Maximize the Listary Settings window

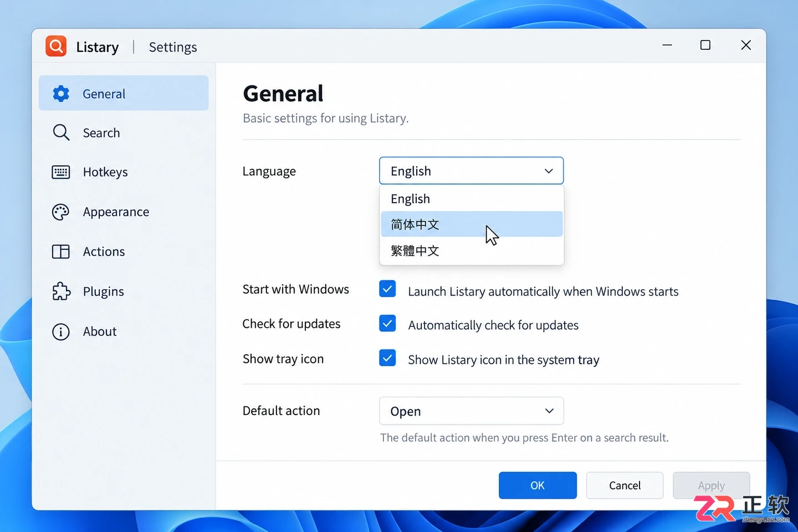pyautogui.click(x=705, y=45)
